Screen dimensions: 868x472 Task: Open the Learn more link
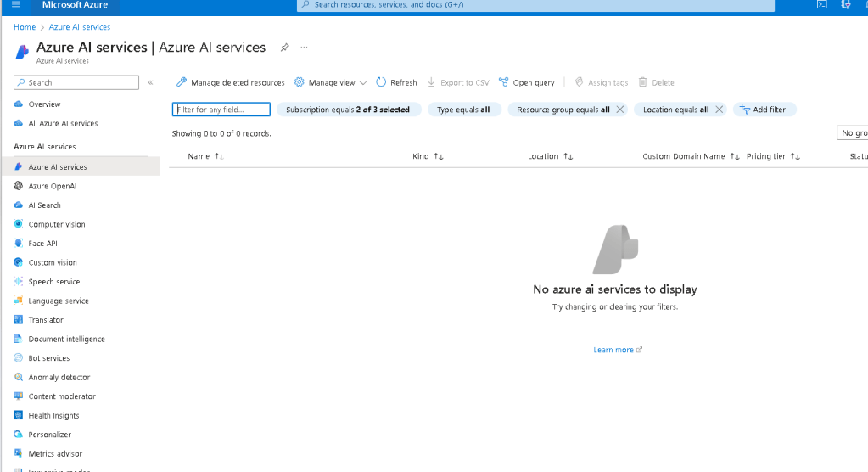click(x=617, y=350)
